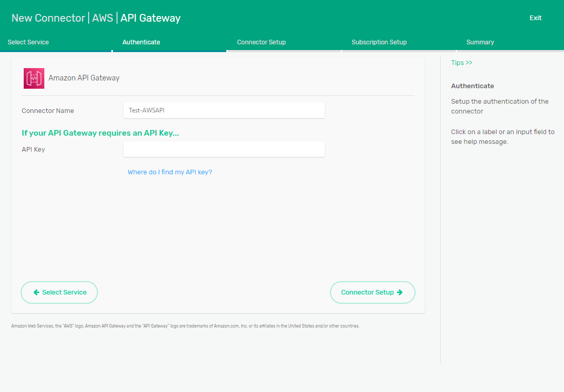This screenshot has width=564, height=392.
Task: Click the Amazon API Gateway title text
Action: pos(84,78)
